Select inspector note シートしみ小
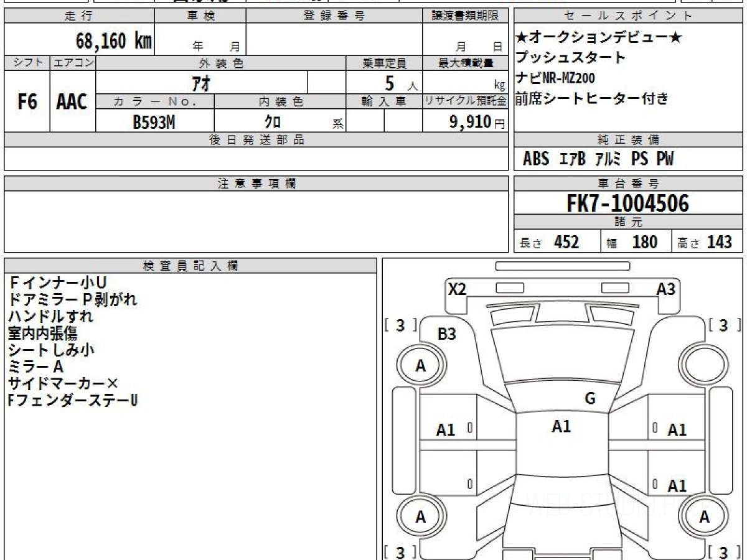 52,350
